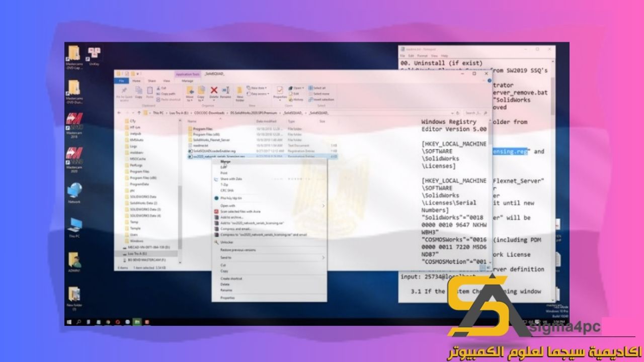Viewport: 644px width, 362px height.
Task: Click History in the ribbon
Action: (x=297, y=99)
